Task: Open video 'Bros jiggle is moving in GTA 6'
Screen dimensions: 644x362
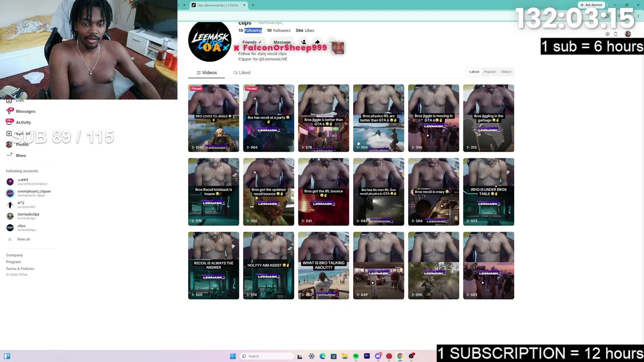Action: tap(434, 118)
